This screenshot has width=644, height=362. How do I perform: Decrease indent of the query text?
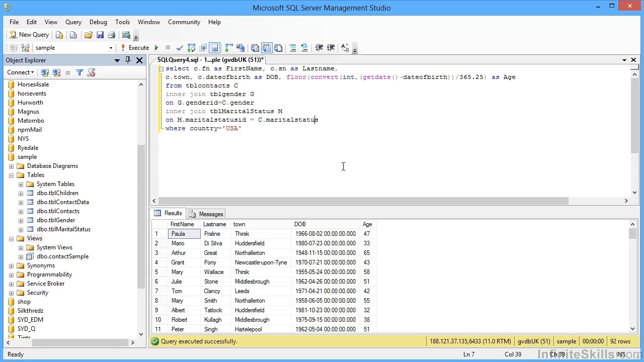[x=319, y=48]
